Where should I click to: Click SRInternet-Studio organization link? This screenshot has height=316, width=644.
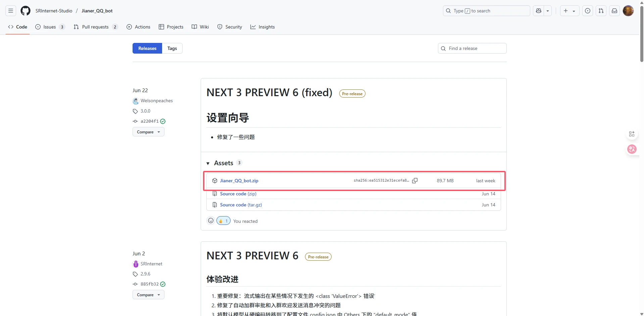(x=54, y=11)
